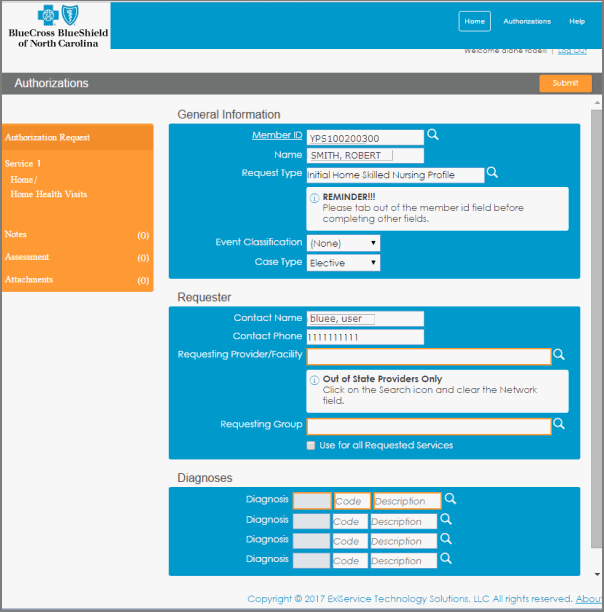This screenshot has height=612, width=604.
Task: Select Notes in the left sidebar
Action: 16,234
